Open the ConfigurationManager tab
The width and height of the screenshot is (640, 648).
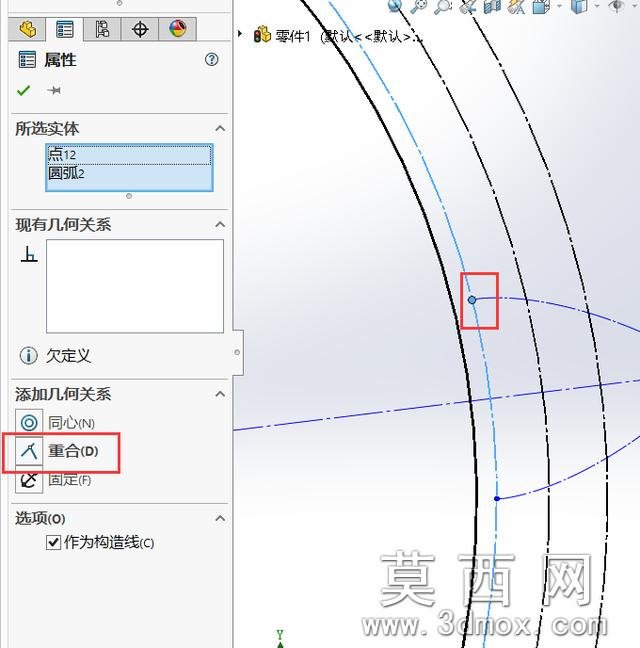[102, 29]
